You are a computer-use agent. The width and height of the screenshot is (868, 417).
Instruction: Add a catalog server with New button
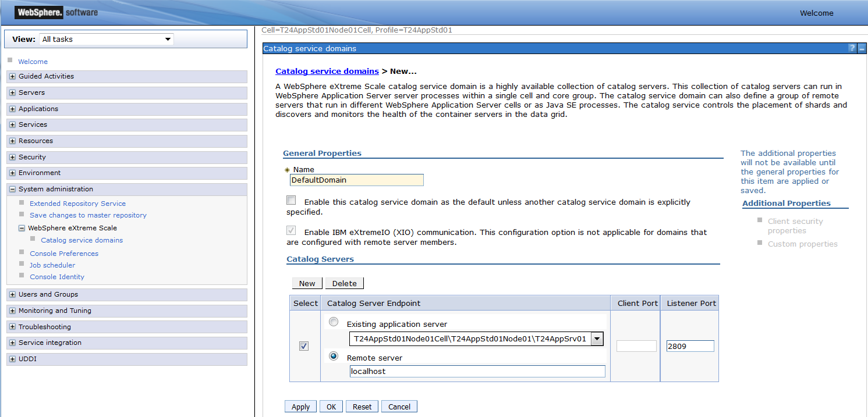(x=307, y=283)
